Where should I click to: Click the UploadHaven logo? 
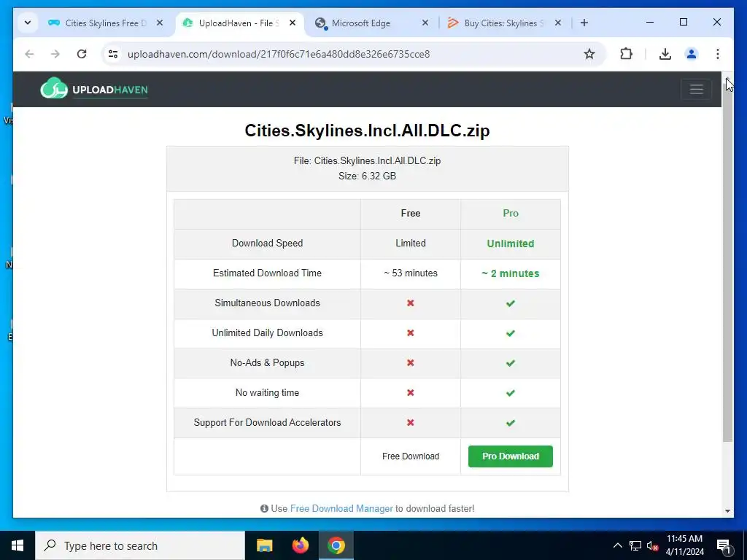(94, 88)
